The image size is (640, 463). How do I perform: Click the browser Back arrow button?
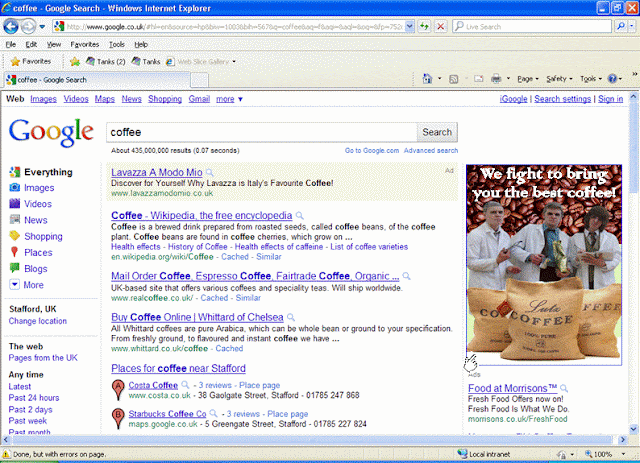point(11,27)
